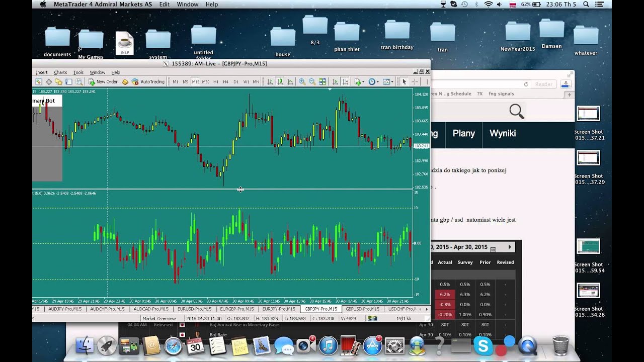Toggle chart auto scroll
This screenshot has height=362, width=644.
(x=335, y=81)
